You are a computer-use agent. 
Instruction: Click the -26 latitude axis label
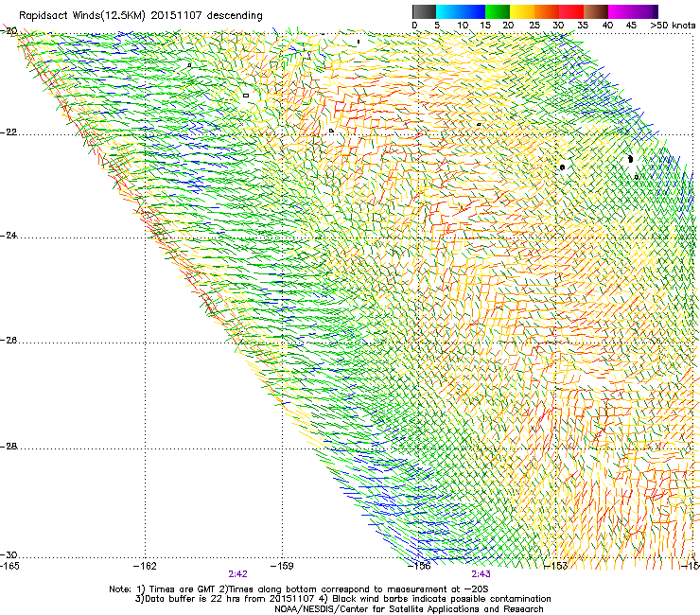tap(9, 341)
